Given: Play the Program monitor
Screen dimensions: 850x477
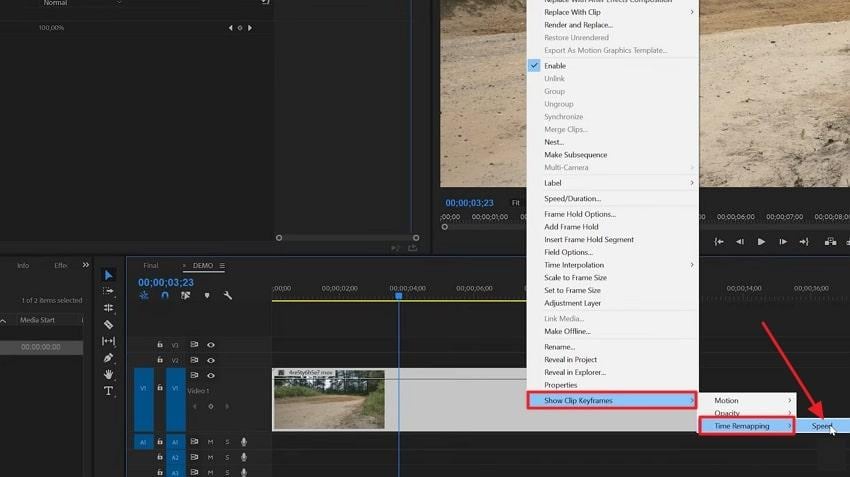Looking at the screenshot, I should pyautogui.click(x=761, y=242).
